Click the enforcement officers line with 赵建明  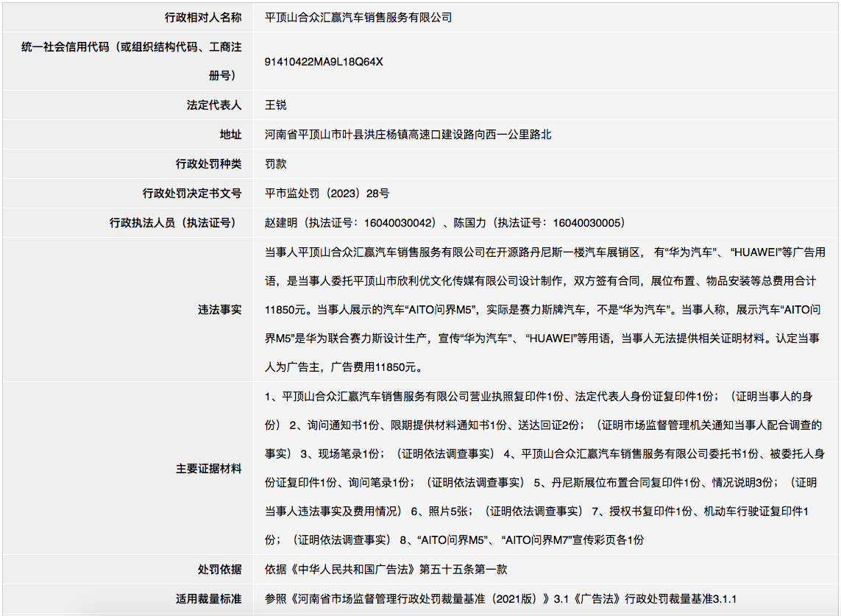click(x=444, y=223)
